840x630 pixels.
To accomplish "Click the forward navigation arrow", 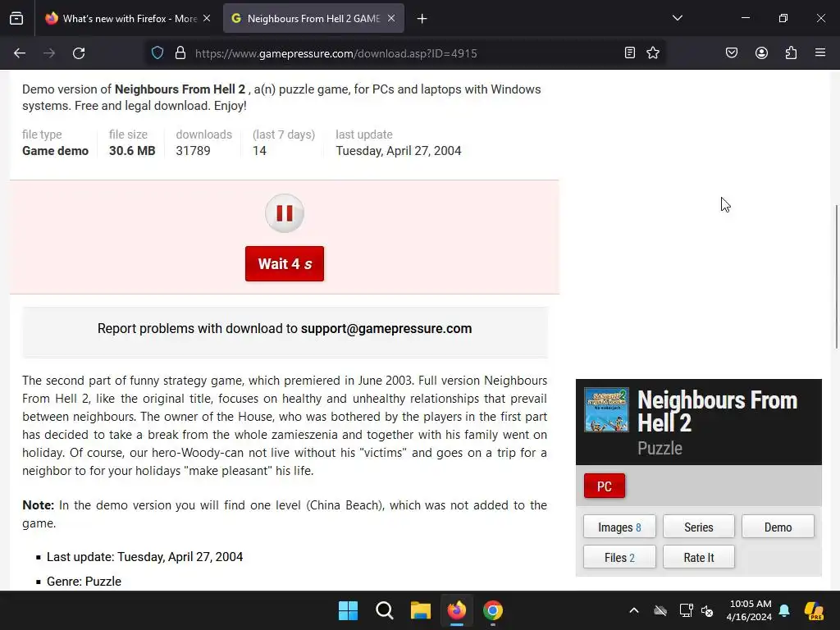I will click(49, 53).
